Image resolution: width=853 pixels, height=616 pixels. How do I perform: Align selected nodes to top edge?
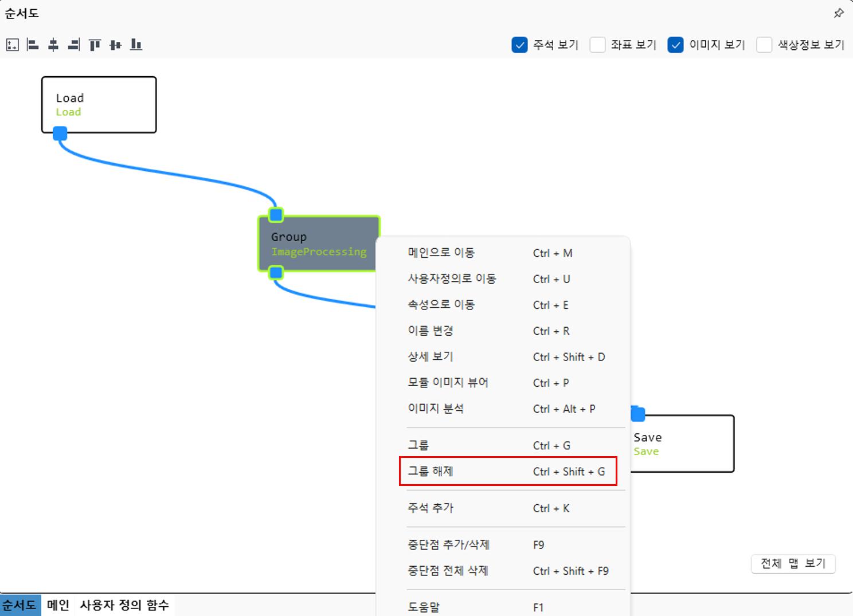tap(95, 45)
